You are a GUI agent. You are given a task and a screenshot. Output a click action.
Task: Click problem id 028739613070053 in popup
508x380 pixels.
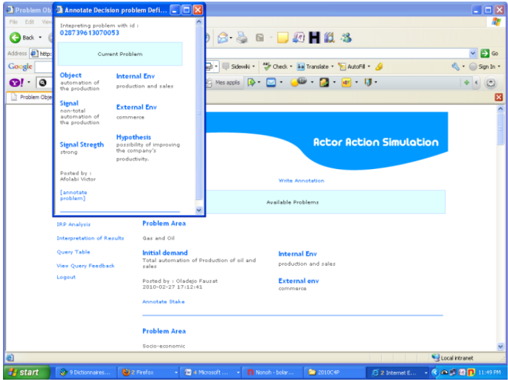coord(89,33)
